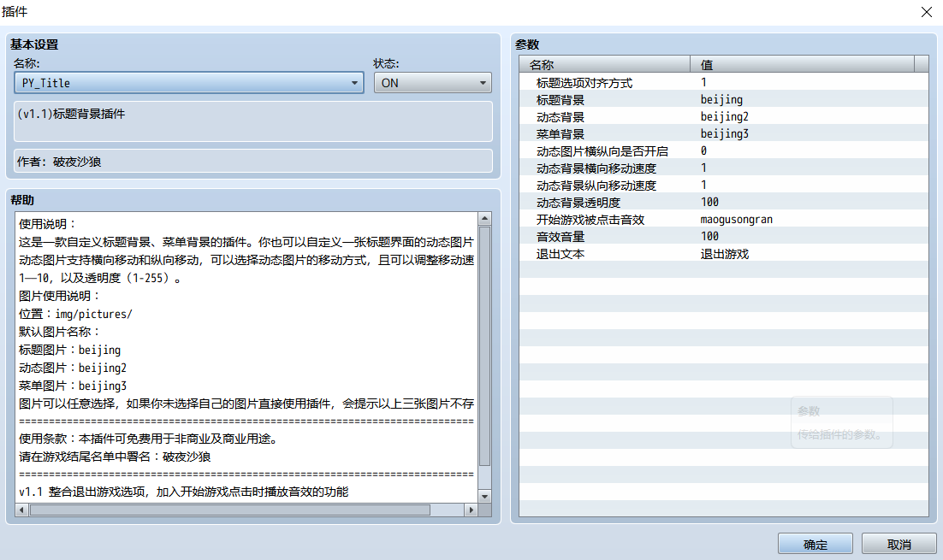The height and width of the screenshot is (560, 943).
Task: Click the right arrow of horizontal help scrollbar
Action: pyautogui.click(x=471, y=510)
